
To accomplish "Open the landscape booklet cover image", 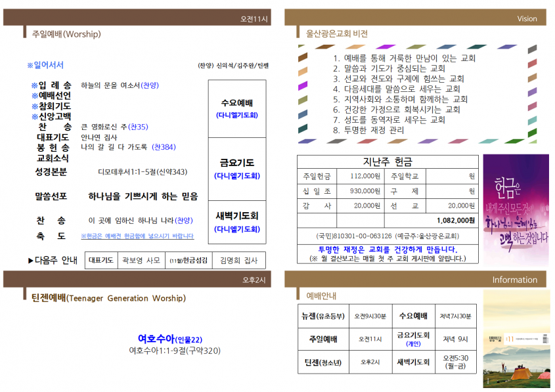I will 516,339.
